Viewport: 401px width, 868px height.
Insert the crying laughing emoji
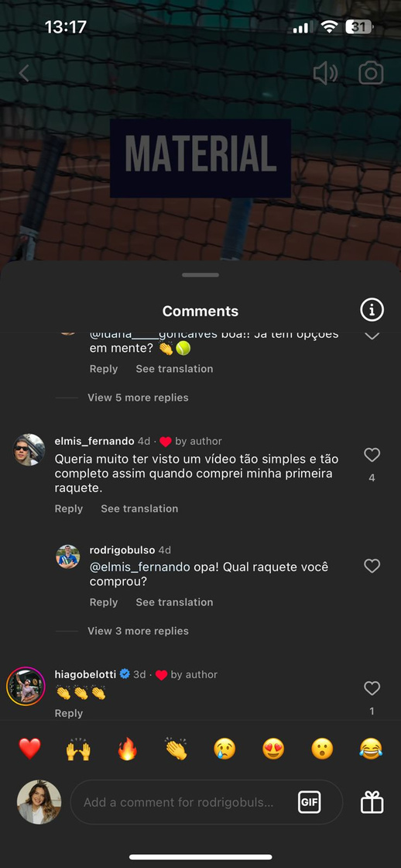pyautogui.click(x=371, y=749)
